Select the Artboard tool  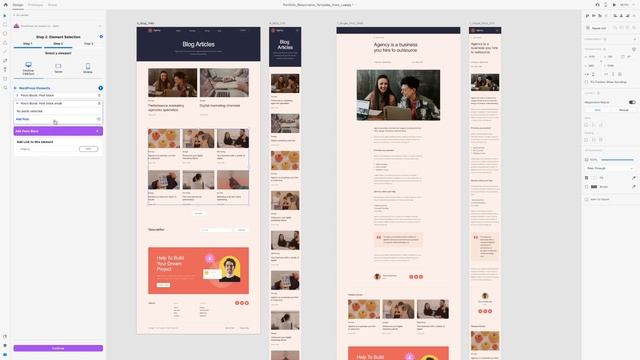pos(5,79)
